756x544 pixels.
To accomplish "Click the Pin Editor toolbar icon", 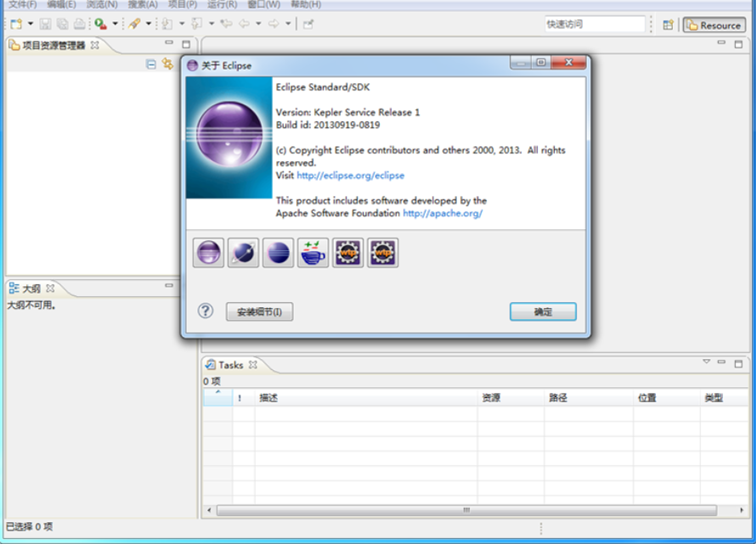I will tap(308, 24).
